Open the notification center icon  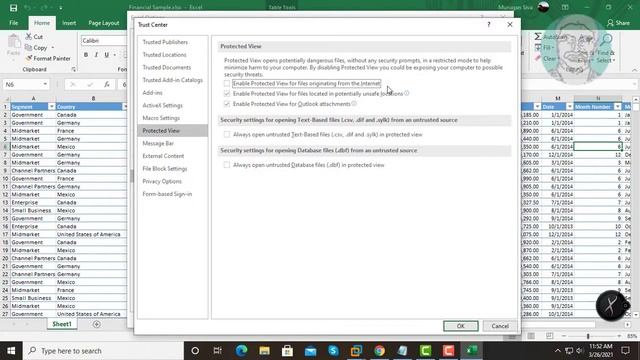(x=625, y=351)
